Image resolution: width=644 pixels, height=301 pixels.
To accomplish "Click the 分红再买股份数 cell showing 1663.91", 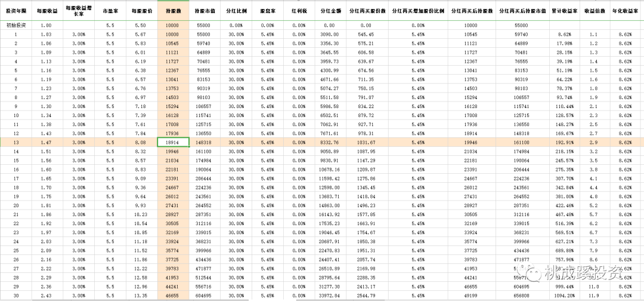I will pyautogui.click(x=366, y=223).
